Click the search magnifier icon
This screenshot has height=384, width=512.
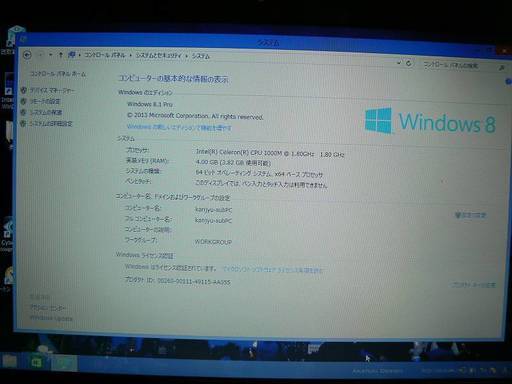(x=502, y=68)
